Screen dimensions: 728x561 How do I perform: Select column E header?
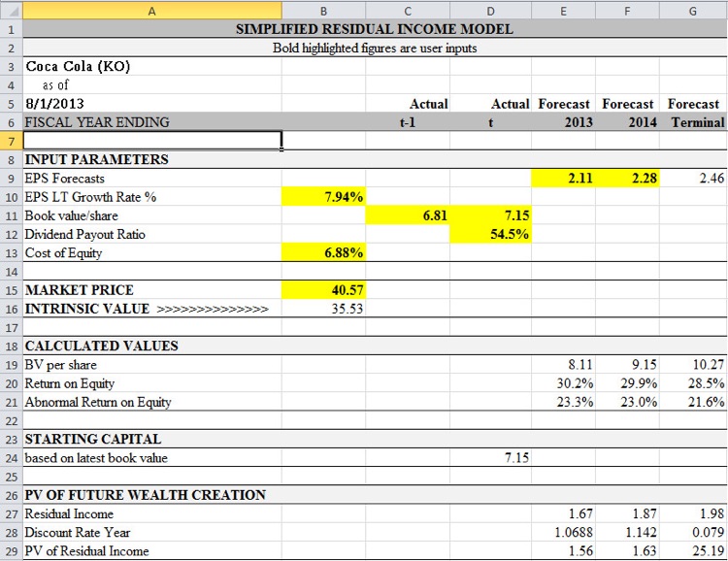pos(563,10)
